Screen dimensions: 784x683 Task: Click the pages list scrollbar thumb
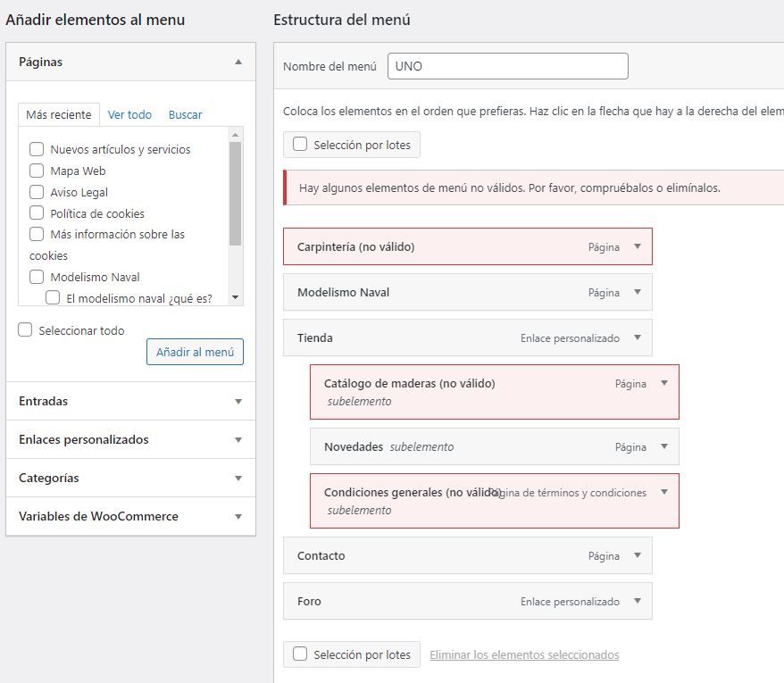pos(235,194)
